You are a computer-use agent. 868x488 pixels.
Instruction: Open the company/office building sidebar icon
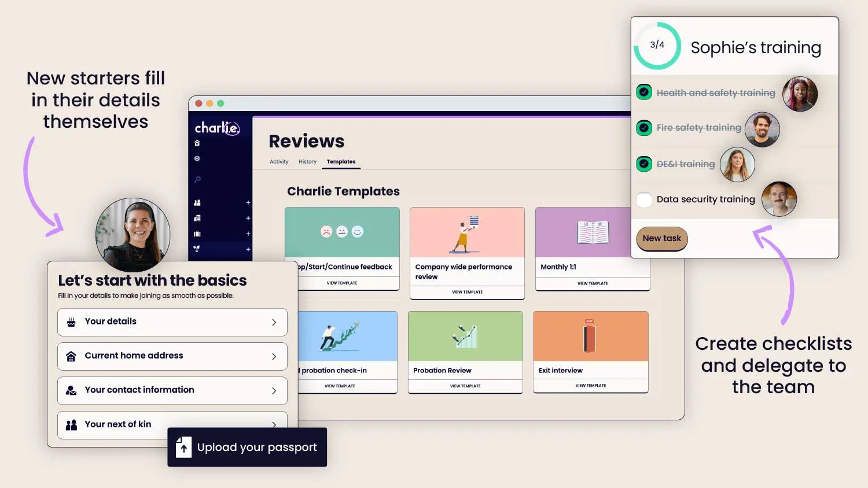[x=197, y=218]
